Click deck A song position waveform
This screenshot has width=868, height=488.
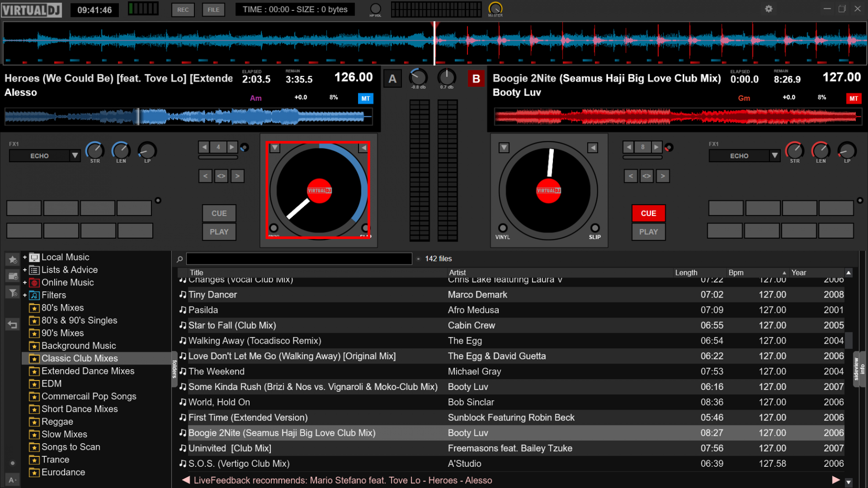tap(188, 117)
